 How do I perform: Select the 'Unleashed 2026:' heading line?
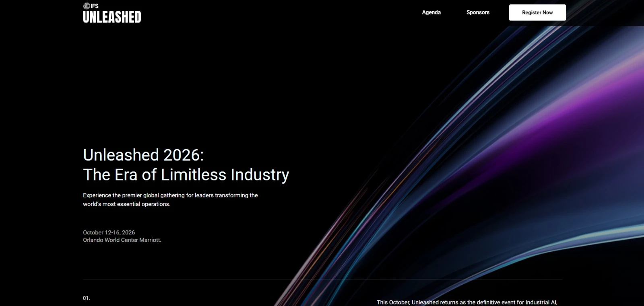143,155
